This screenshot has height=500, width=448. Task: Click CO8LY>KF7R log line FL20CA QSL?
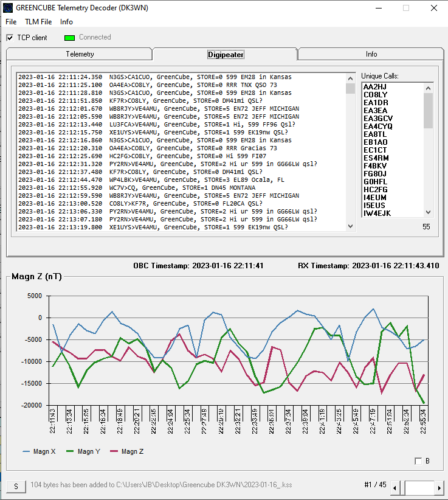pyautogui.click(x=140, y=204)
